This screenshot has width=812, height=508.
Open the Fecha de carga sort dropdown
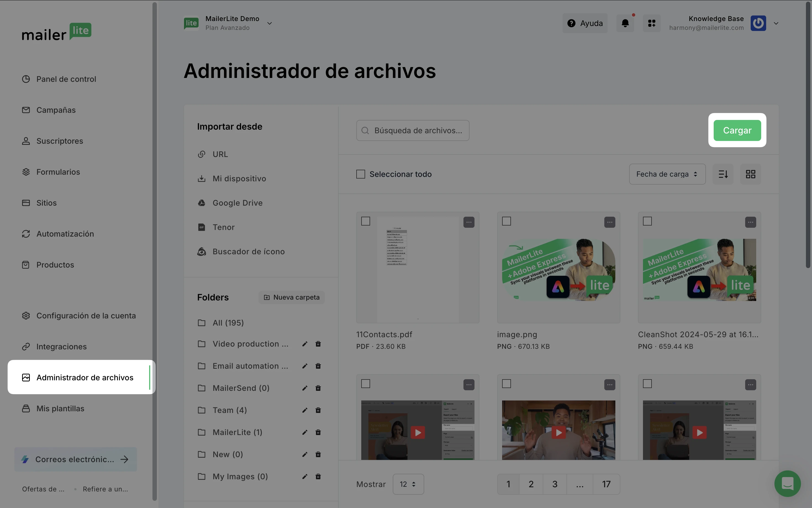[x=667, y=174]
